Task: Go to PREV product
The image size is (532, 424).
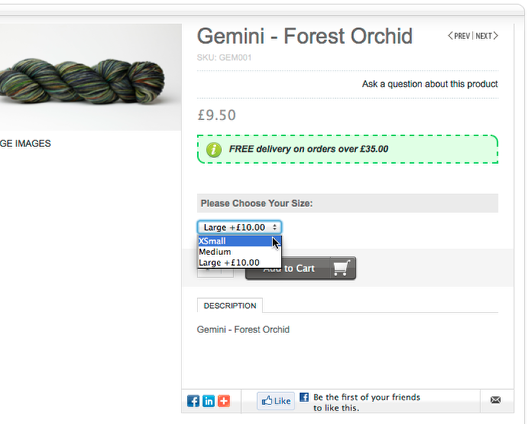Action: 459,36
